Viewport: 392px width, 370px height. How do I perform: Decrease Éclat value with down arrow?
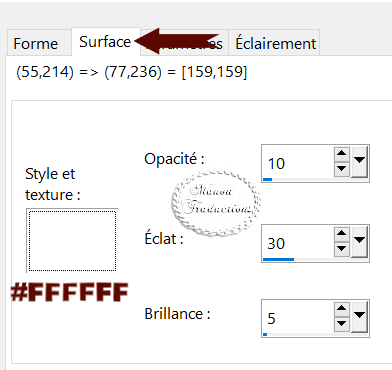(x=341, y=248)
